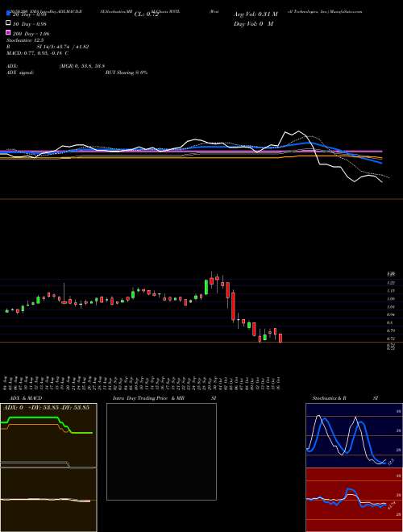Click the 'CL: 0.72' closing price text
The width and height of the screenshot is (403, 532).
[x=146, y=15]
